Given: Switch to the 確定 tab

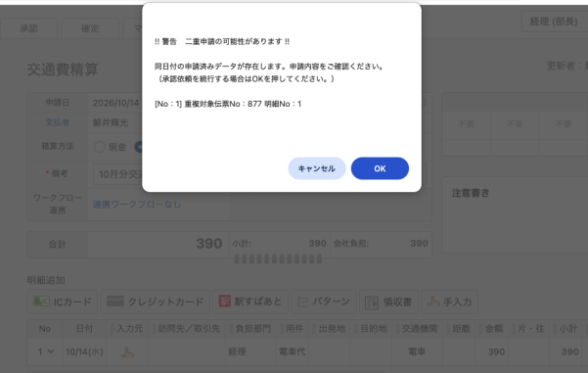Looking at the screenshot, I should (x=90, y=28).
